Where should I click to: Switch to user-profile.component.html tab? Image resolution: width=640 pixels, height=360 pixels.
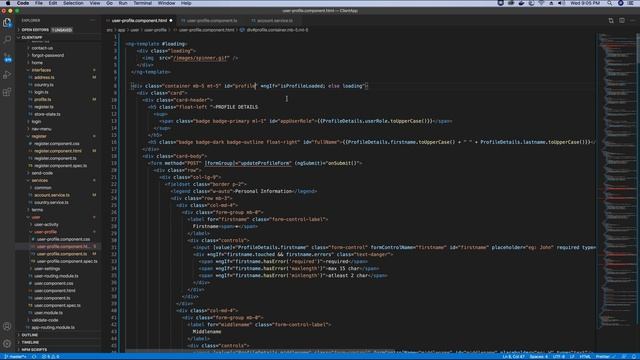[139, 20]
